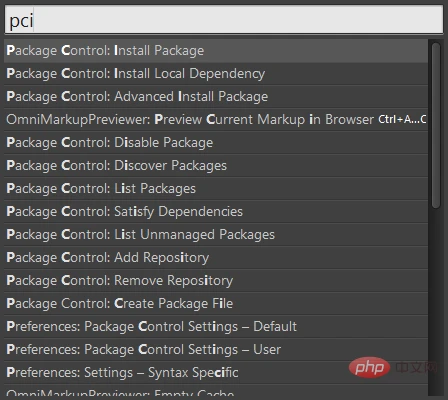The height and width of the screenshot is (400, 448).
Task: Select OmniMarkupPreviewer: Empty Cache entry
Action: coord(216,391)
